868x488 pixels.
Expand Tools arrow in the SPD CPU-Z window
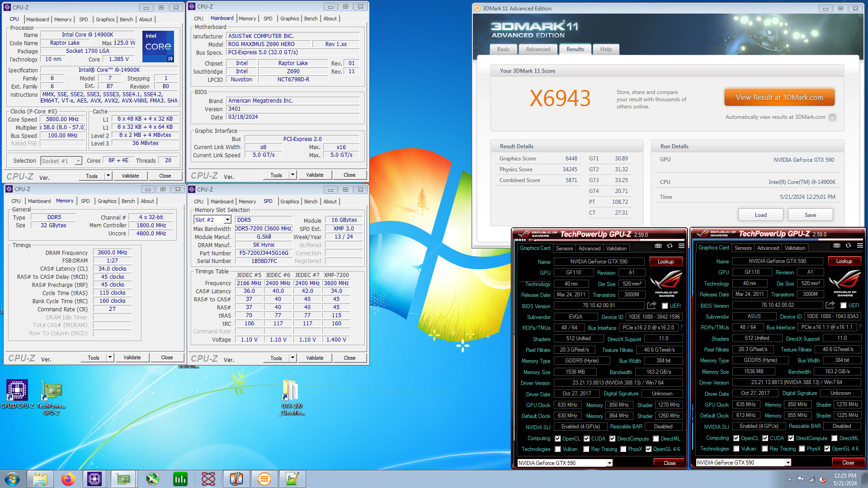coord(292,358)
